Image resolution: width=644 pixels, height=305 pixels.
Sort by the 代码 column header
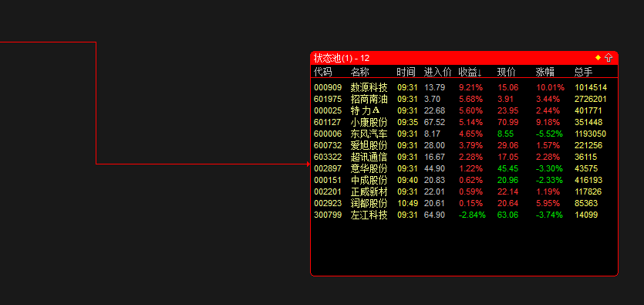pos(323,72)
